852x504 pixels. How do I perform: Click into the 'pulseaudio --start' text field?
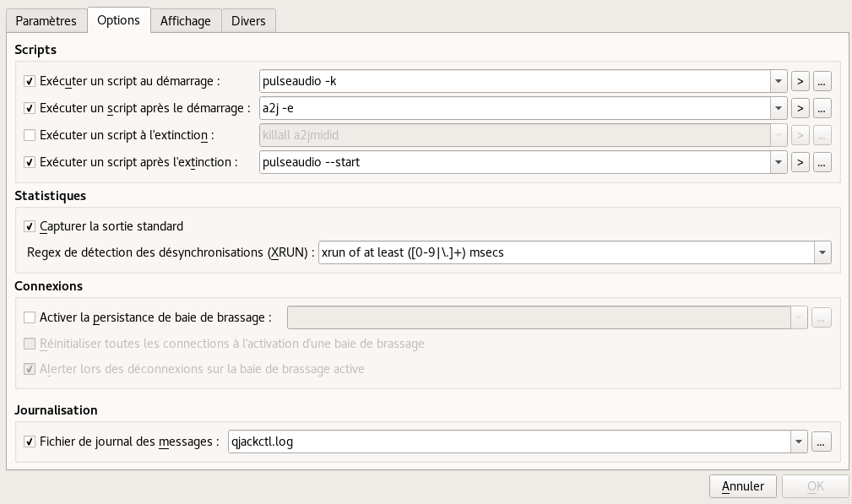click(513, 162)
